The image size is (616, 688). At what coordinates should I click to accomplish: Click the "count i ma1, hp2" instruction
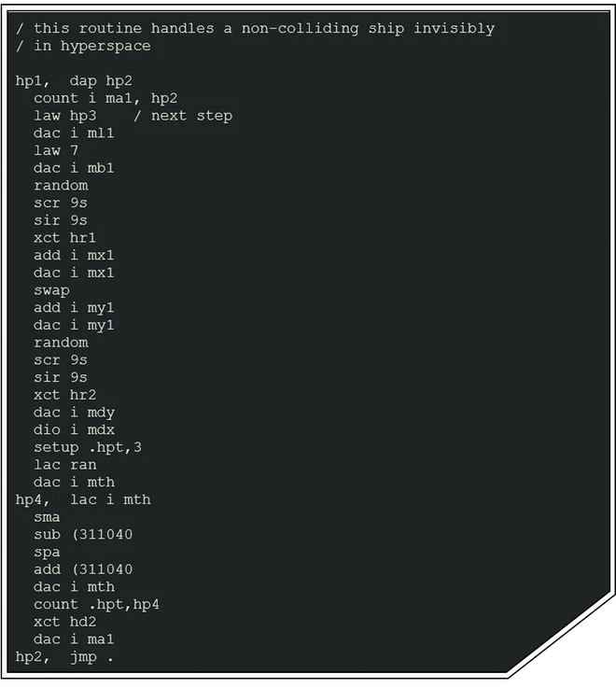pos(105,98)
